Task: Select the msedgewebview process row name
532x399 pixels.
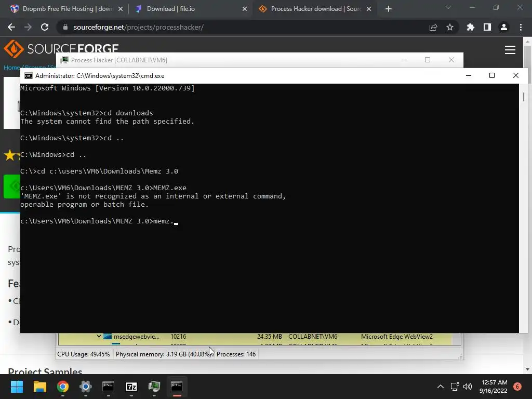Action: pyautogui.click(x=137, y=337)
